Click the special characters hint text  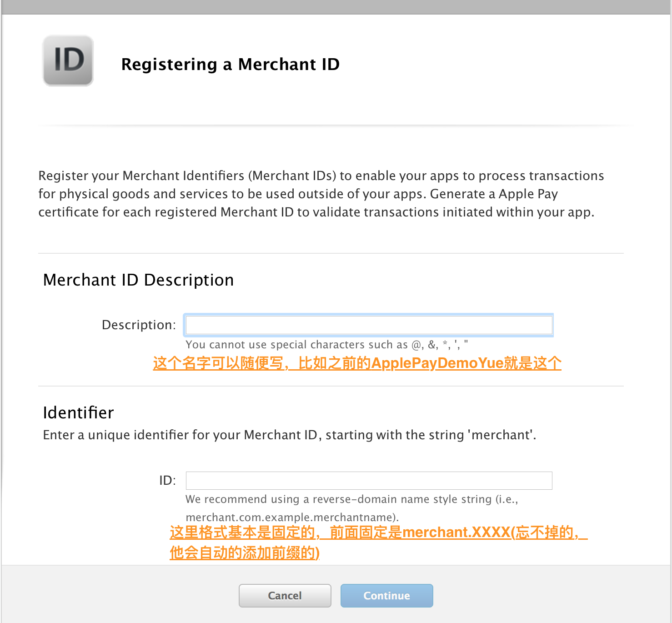[x=326, y=345]
